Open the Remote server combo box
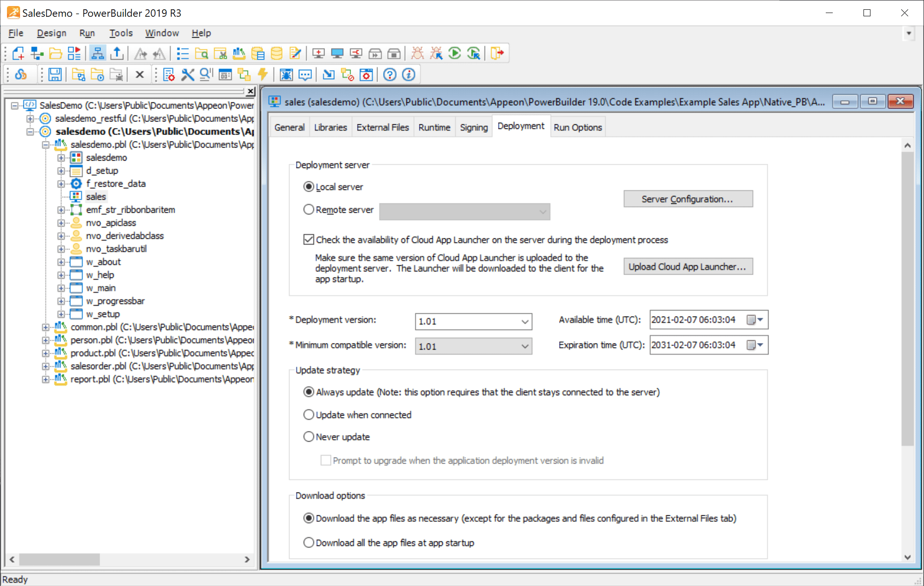The image size is (924, 586). (x=465, y=211)
